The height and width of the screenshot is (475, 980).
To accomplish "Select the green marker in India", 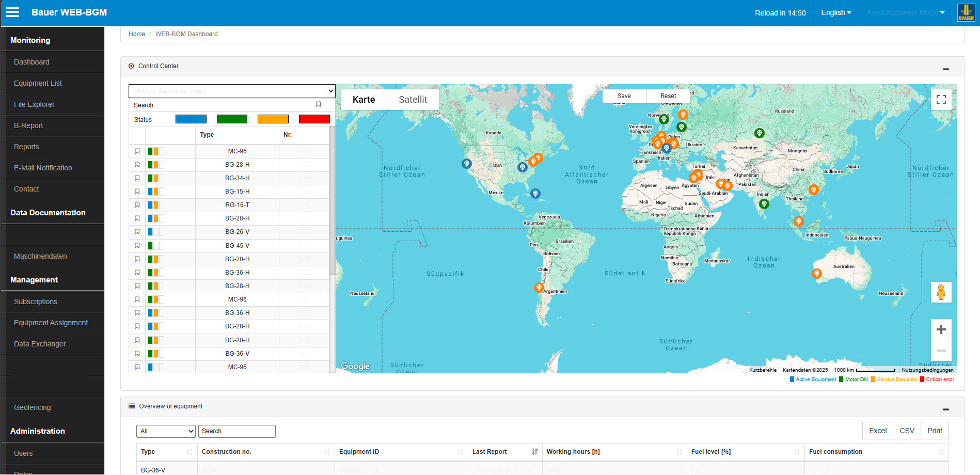I will pyautogui.click(x=764, y=204).
